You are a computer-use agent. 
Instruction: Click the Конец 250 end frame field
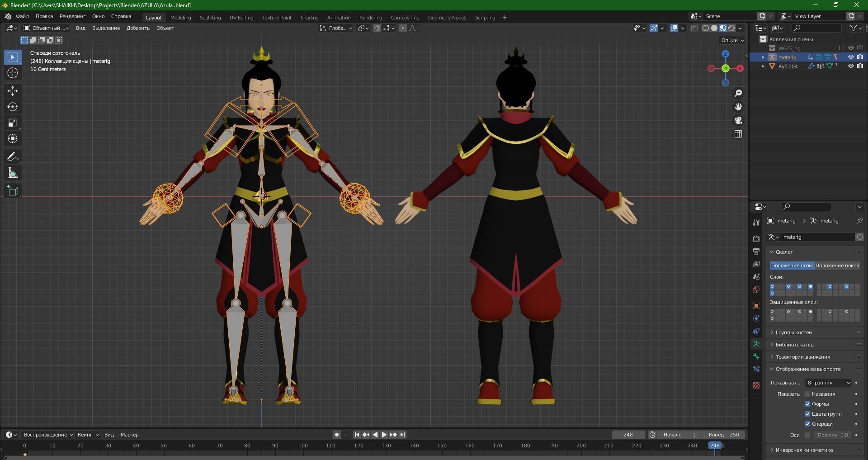click(724, 435)
